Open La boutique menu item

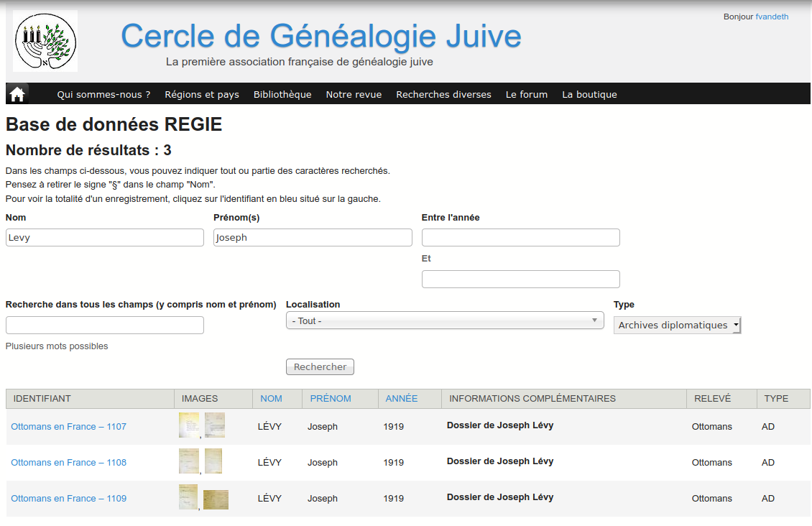click(x=589, y=94)
